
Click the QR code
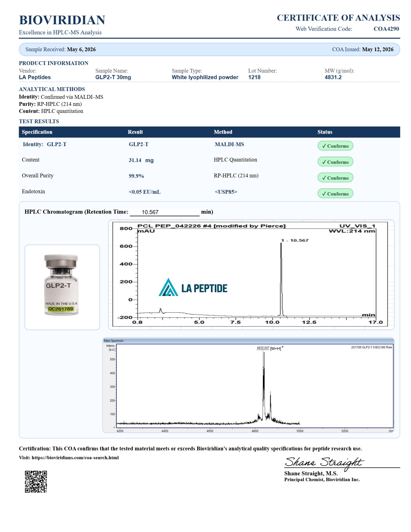[x=36, y=481]
